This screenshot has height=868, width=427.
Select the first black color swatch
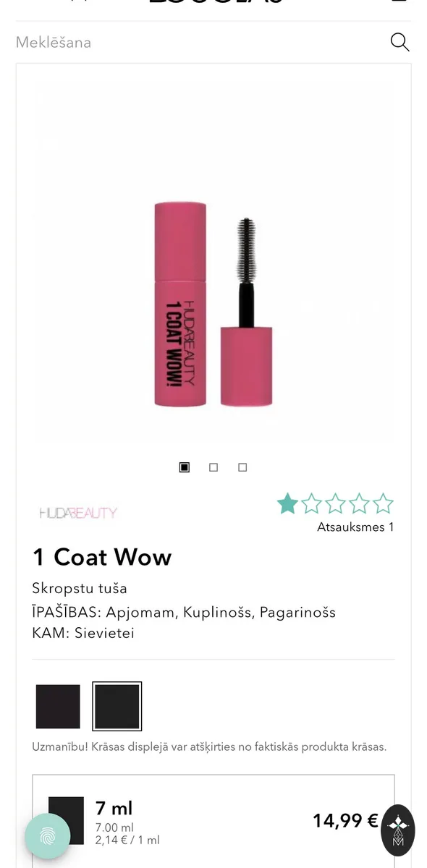58,707
